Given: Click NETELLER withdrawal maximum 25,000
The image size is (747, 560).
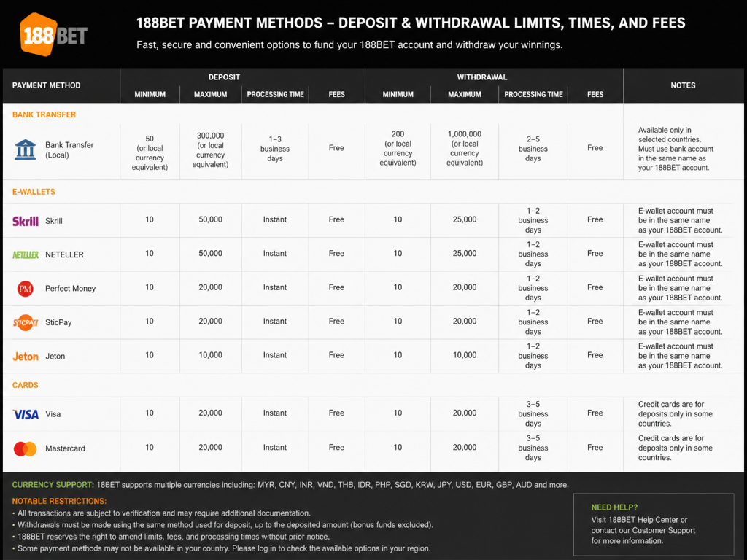Looking at the screenshot, I should coord(465,253).
